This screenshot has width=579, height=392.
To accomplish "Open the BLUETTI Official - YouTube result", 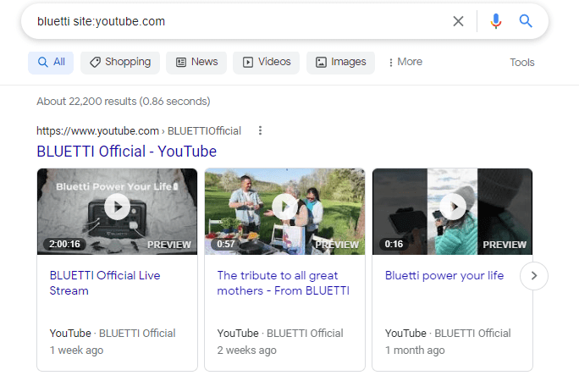I will tap(127, 152).
